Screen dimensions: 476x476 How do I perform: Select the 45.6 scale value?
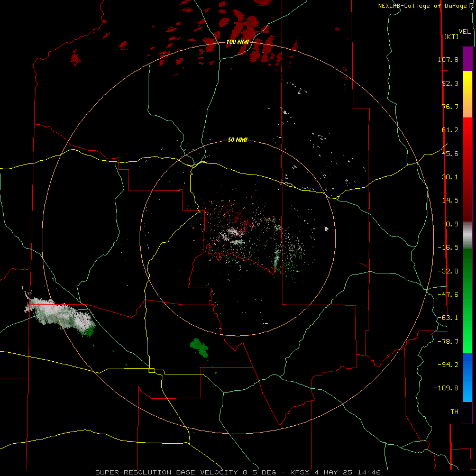pos(450,153)
